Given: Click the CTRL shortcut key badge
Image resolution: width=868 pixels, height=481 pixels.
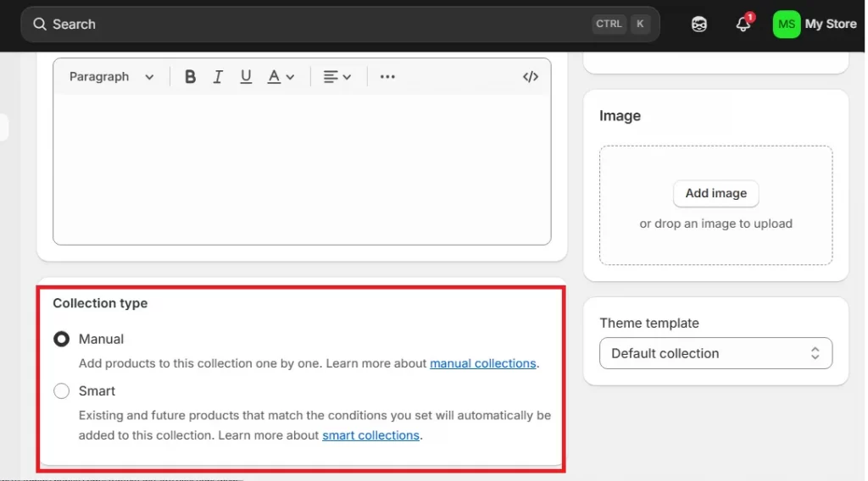Looking at the screenshot, I should (609, 25).
